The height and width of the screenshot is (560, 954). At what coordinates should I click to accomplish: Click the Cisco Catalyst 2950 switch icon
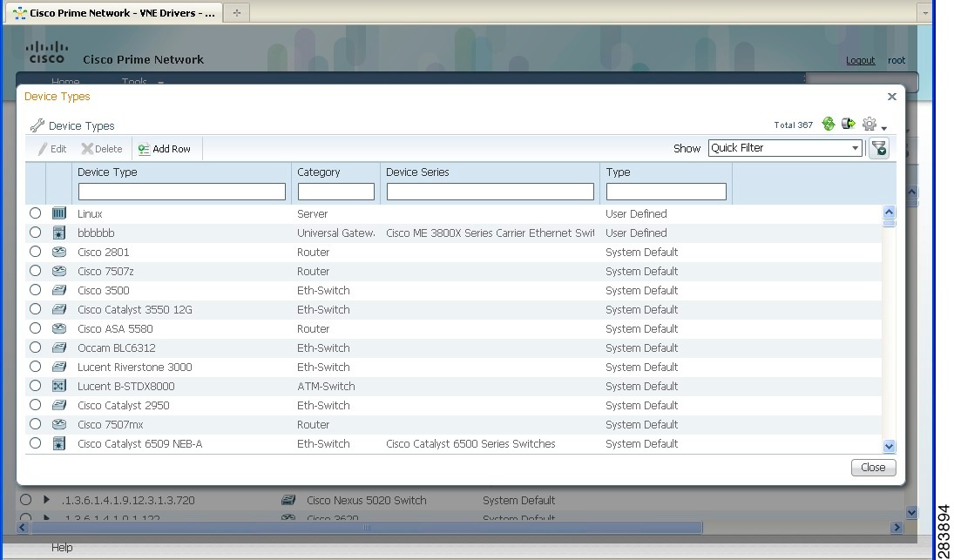pyautogui.click(x=59, y=405)
